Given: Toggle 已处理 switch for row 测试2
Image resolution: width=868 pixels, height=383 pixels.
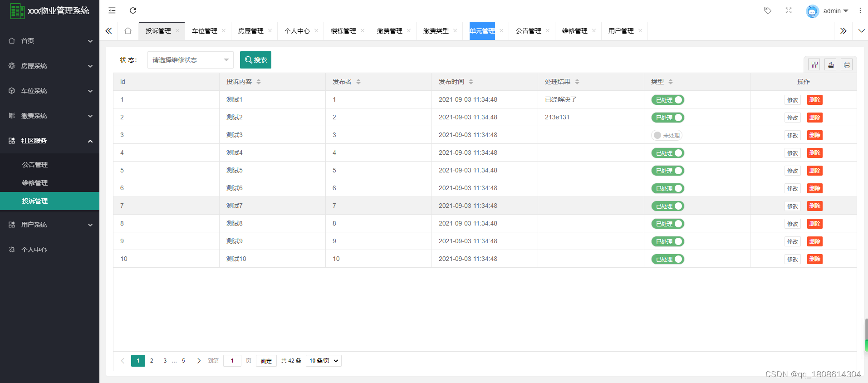Looking at the screenshot, I should coord(668,118).
